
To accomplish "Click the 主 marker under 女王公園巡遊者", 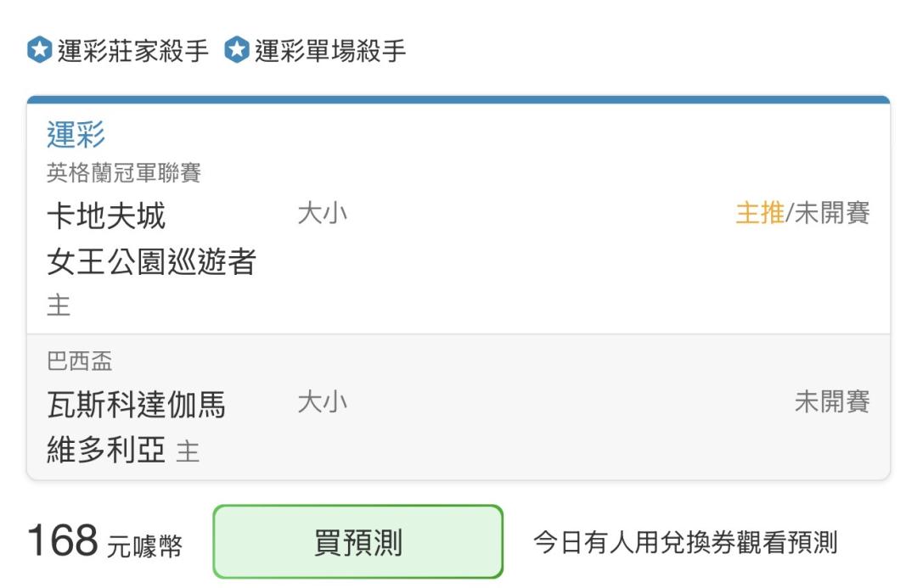I will 59,305.
